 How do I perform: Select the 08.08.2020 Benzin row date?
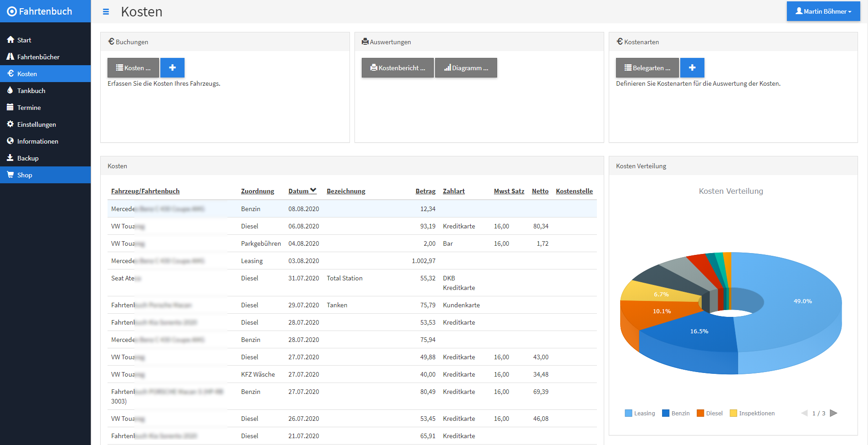pyautogui.click(x=303, y=209)
